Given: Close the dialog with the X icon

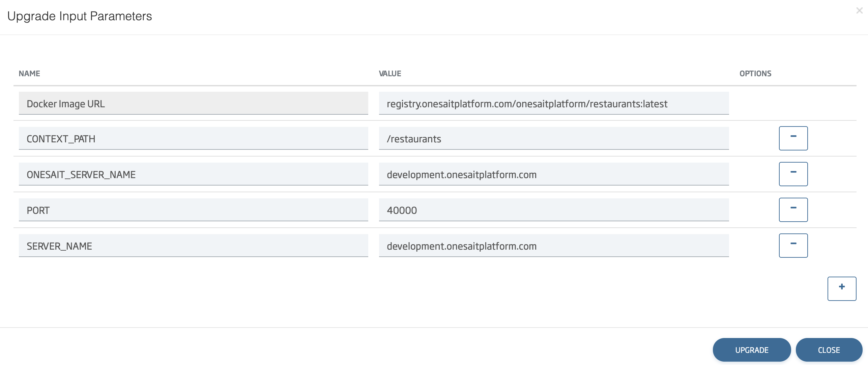Looking at the screenshot, I should coord(859,10).
